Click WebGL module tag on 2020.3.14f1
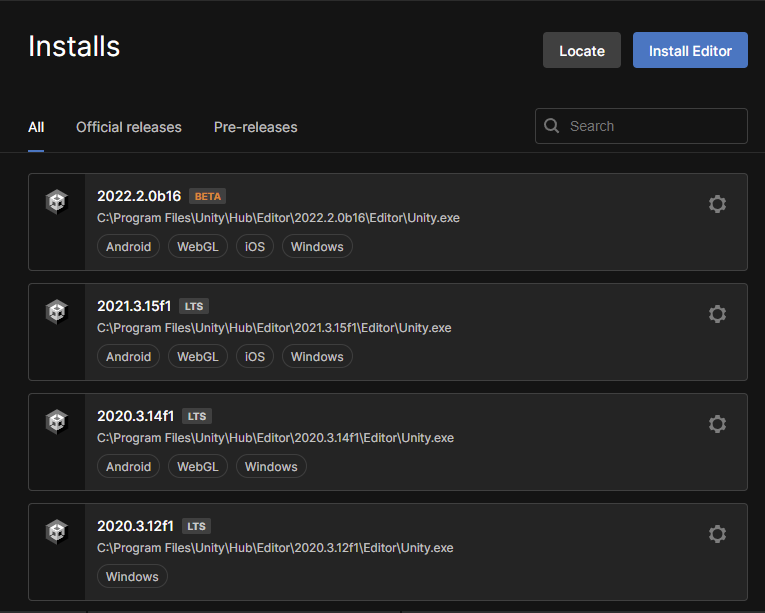The width and height of the screenshot is (765, 613). 198,467
